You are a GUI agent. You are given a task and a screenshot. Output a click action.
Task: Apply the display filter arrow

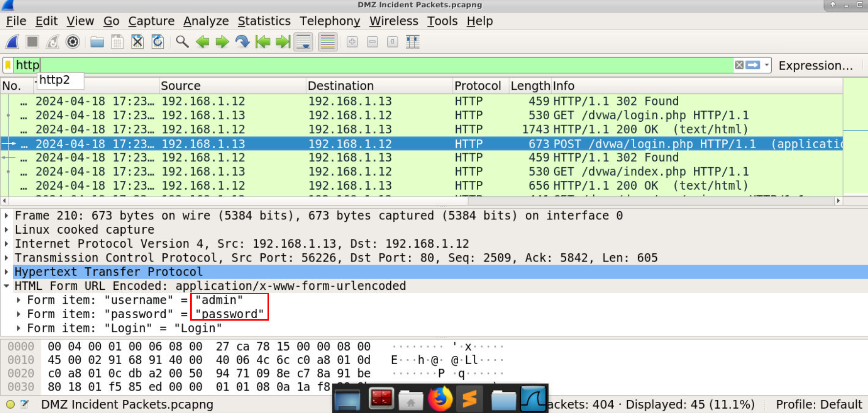(753, 65)
